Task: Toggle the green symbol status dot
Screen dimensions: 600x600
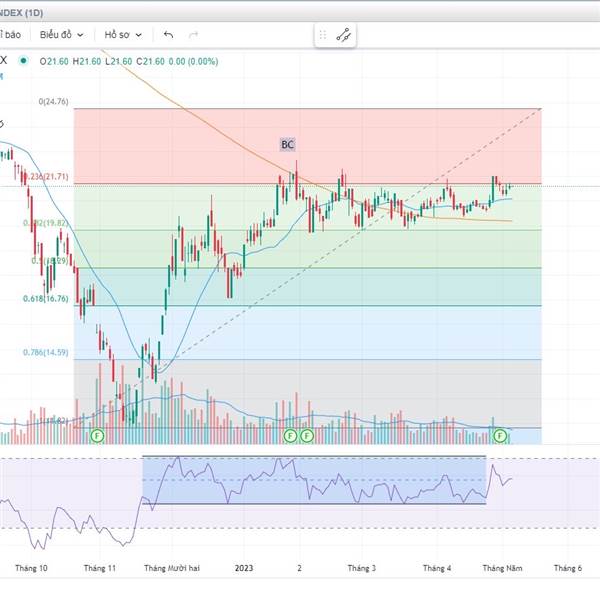Action: click(x=23, y=60)
